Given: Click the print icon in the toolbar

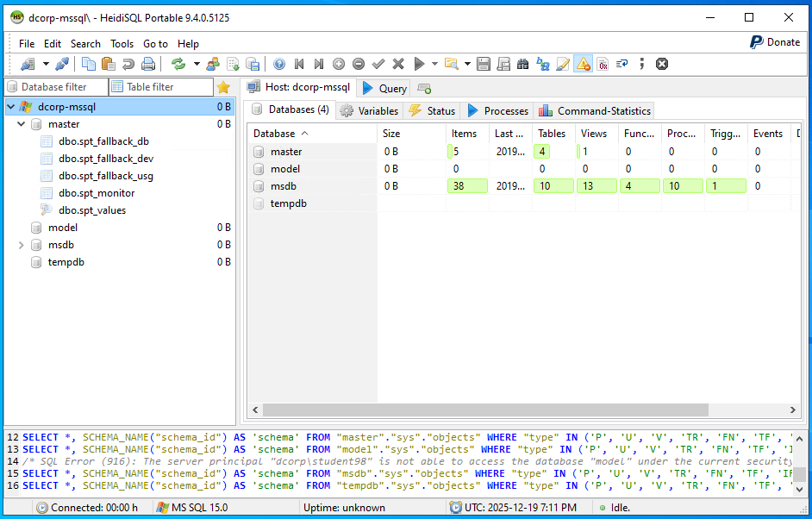Looking at the screenshot, I should coord(148,64).
